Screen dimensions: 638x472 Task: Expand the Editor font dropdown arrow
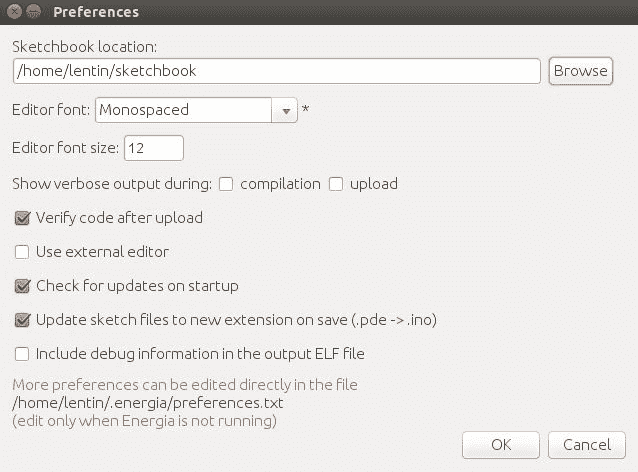(x=286, y=110)
